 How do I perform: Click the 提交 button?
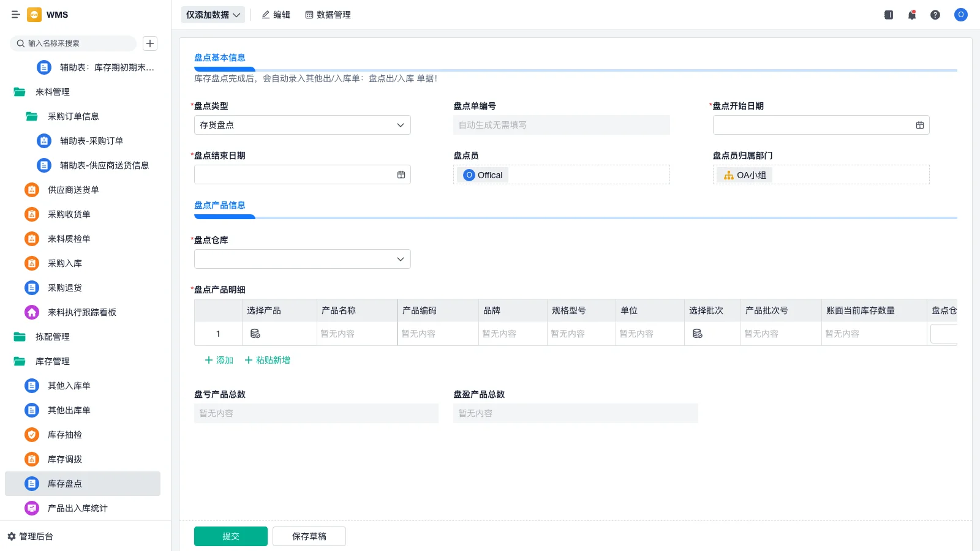pos(231,536)
